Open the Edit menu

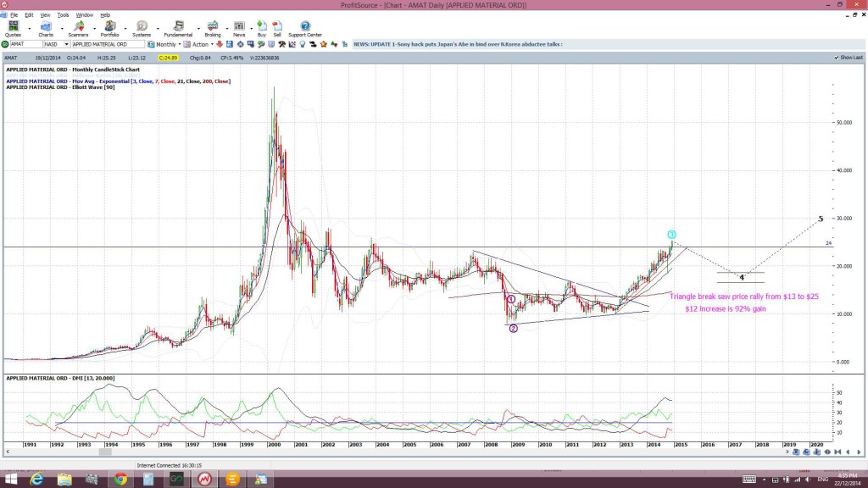29,15
